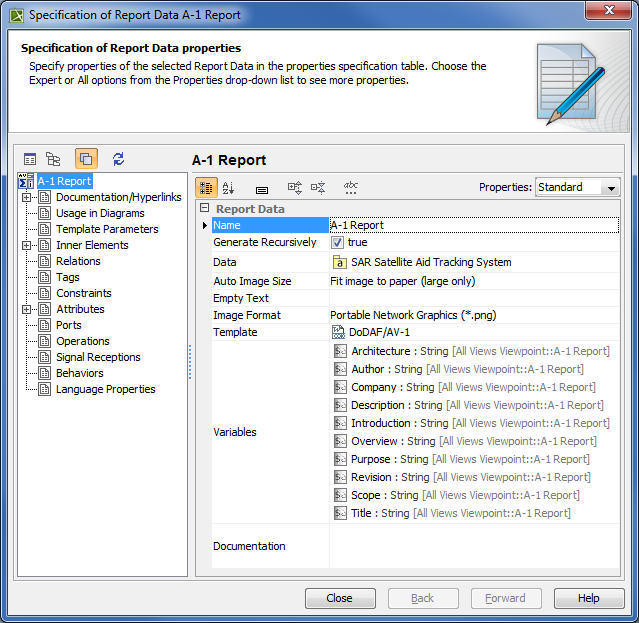Click the Back button
Viewport: 639px width, 623px height.
[x=423, y=598]
